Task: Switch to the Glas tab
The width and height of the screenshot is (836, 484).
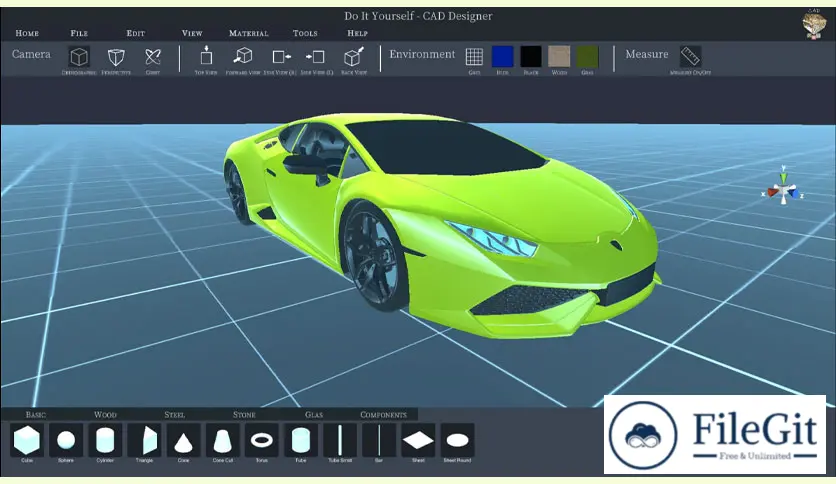Action: [x=314, y=415]
